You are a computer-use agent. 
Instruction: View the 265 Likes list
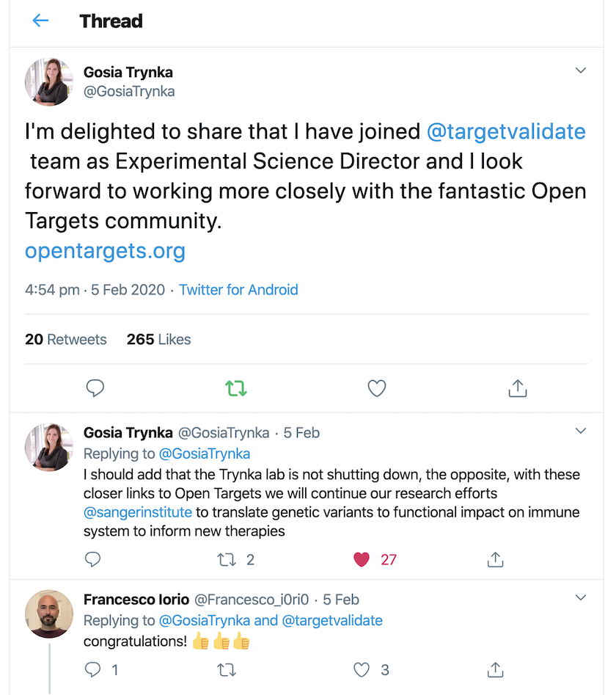(158, 339)
